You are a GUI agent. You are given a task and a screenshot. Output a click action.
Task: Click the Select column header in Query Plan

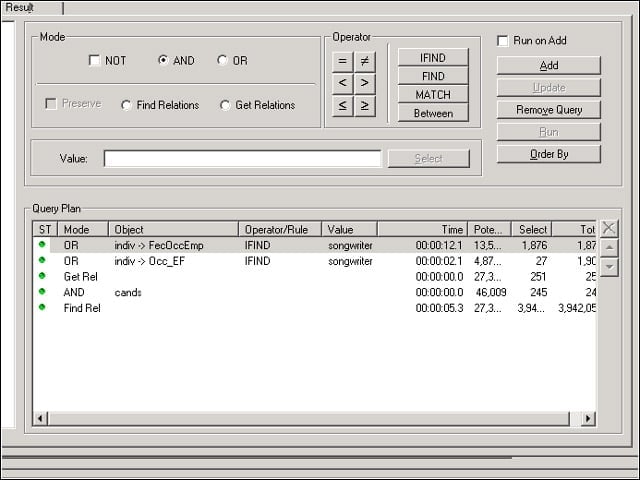click(532, 229)
